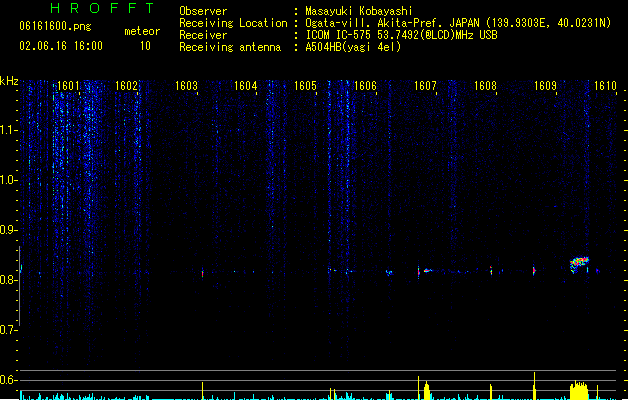Click the 'Receiver' field label

[203, 35]
